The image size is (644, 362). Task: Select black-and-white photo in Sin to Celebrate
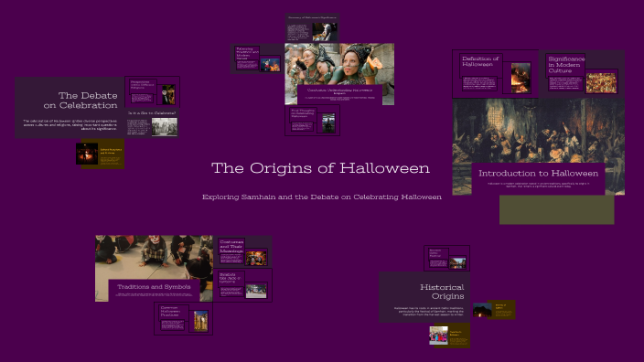(x=165, y=127)
